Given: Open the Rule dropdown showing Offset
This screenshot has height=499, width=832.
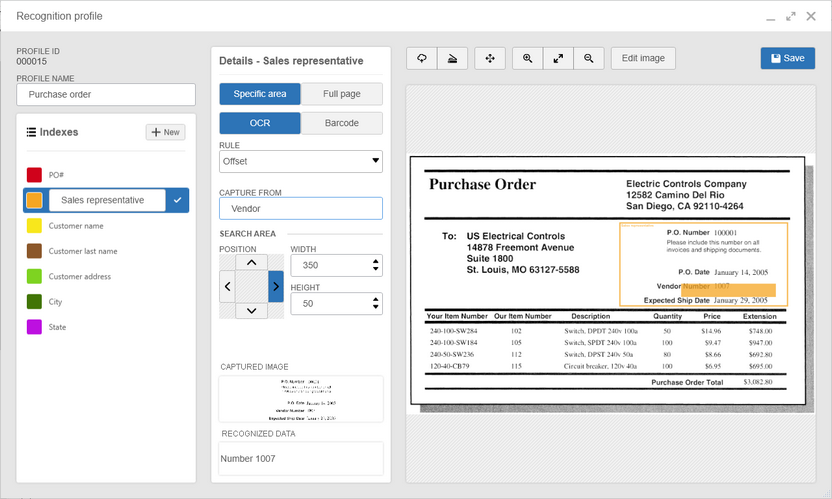Looking at the screenshot, I should point(301,161).
